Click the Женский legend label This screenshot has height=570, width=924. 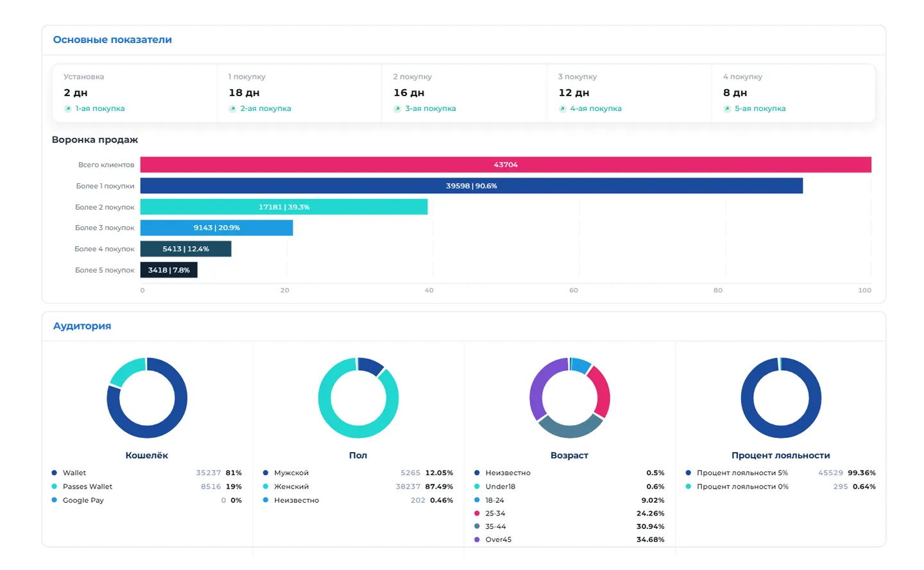tap(291, 487)
